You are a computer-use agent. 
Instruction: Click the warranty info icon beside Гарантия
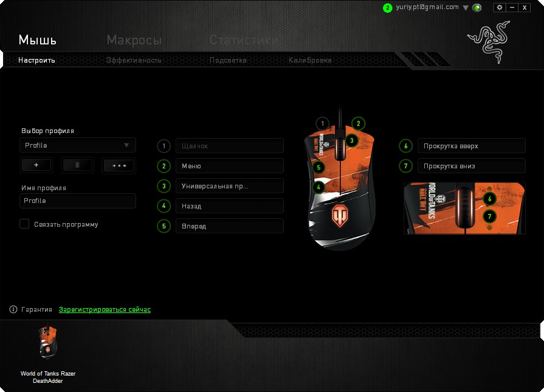click(x=13, y=309)
